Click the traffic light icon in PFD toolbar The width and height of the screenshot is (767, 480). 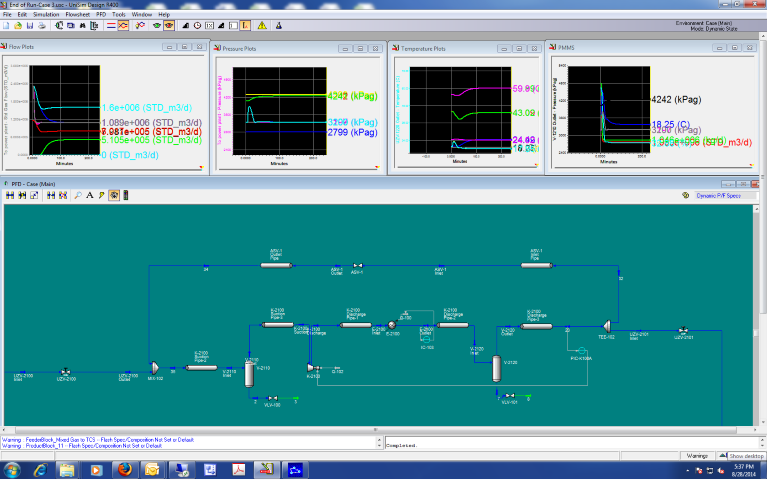click(126, 196)
